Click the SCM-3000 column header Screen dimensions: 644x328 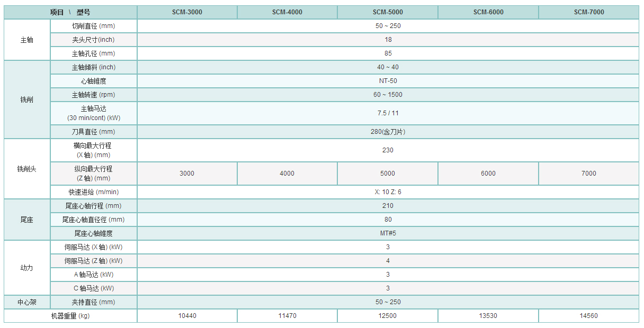point(186,12)
